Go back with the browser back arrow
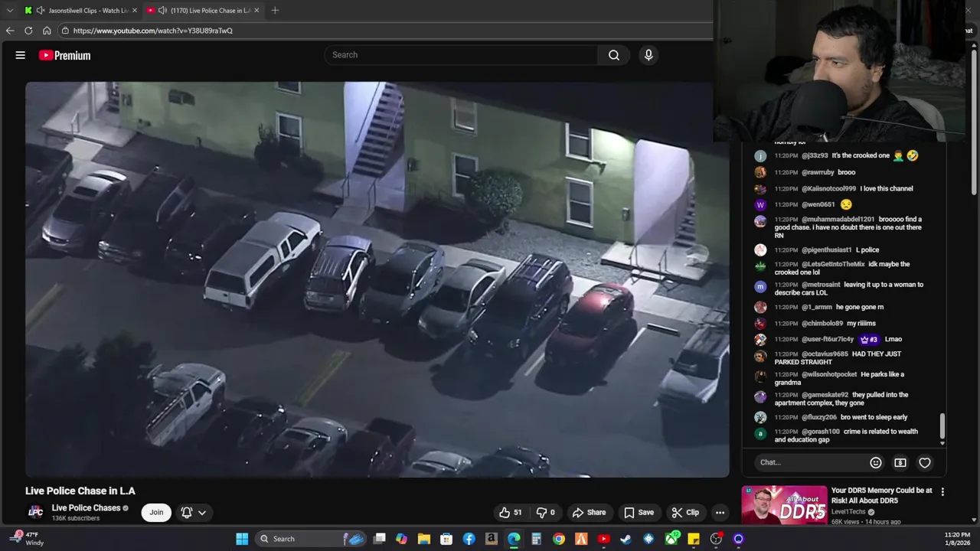980x551 pixels. [x=9, y=31]
